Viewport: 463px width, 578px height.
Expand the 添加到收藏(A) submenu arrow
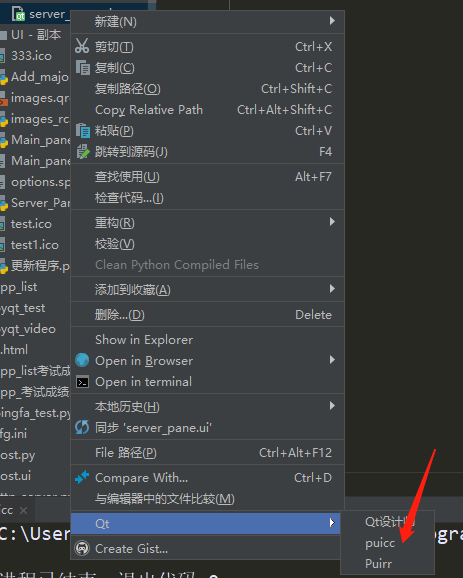point(332,289)
